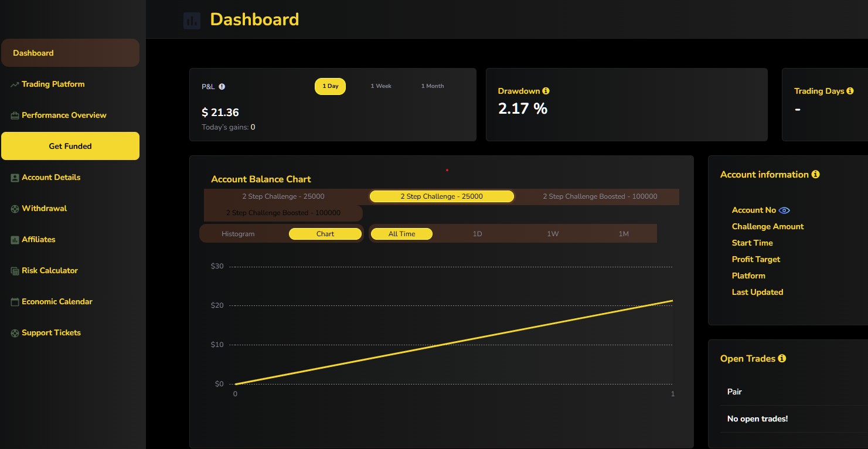Click the Trading Platform chart icon
Viewport: 868px width, 449px height.
pos(15,84)
